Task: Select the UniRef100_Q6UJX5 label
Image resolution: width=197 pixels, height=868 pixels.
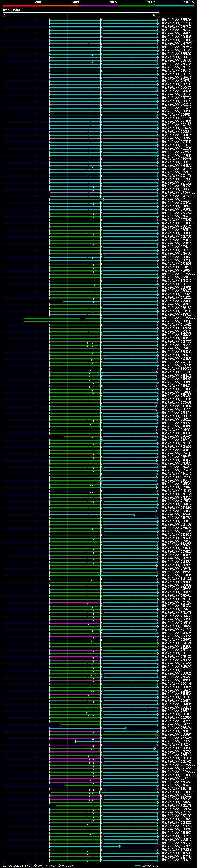Action: 176,50
